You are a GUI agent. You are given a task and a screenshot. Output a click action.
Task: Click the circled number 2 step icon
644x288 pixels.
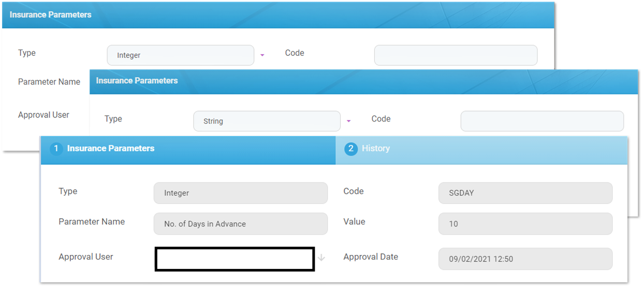[x=351, y=149]
